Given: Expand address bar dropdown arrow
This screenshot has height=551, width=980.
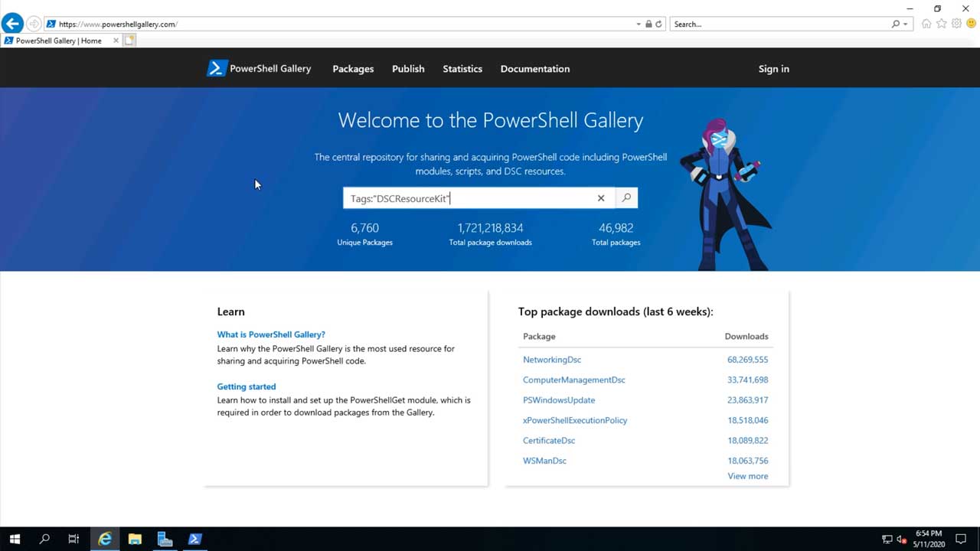Looking at the screenshot, I should [x=639, y=24].
